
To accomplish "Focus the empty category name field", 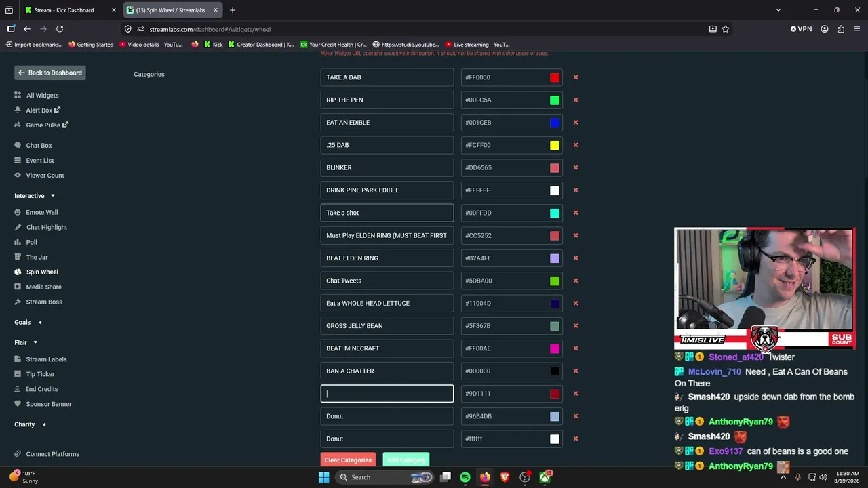I will coord(387,394).
